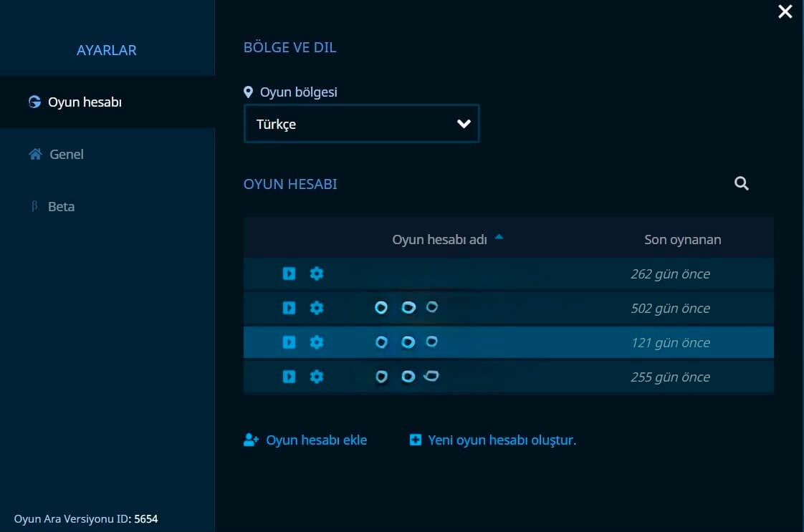Open settings gear for 255 gün önce account

coord(317,377)
